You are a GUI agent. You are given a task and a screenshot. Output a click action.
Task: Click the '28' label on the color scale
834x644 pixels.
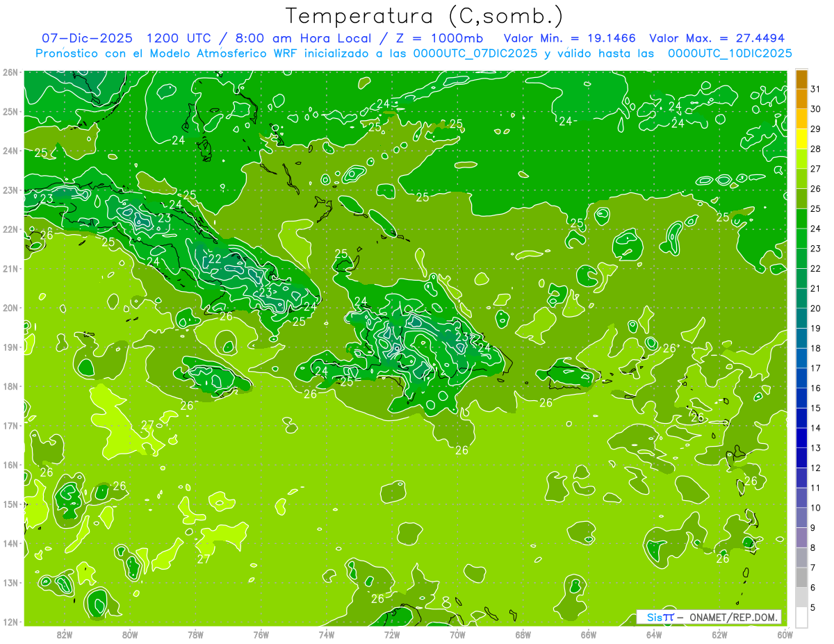pyautogui.click(x=815, y=149)
